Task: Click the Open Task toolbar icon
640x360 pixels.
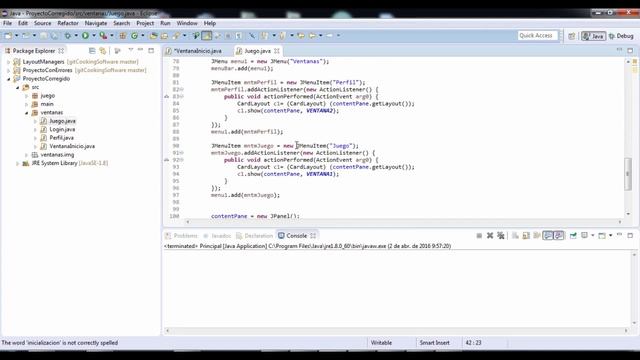Action: pos(164,36)
